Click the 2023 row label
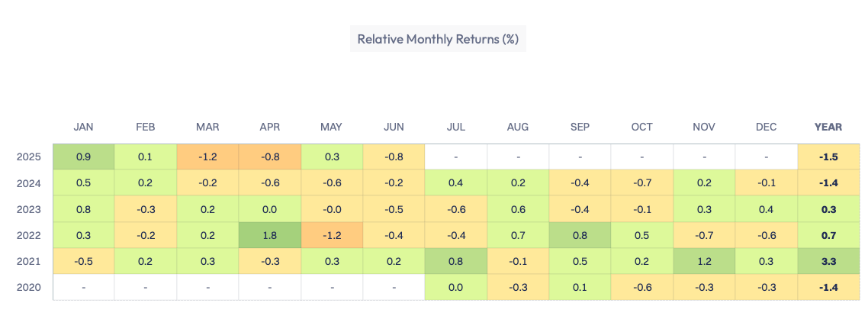Viewport: 868px width, 313px height. (27, 209)
